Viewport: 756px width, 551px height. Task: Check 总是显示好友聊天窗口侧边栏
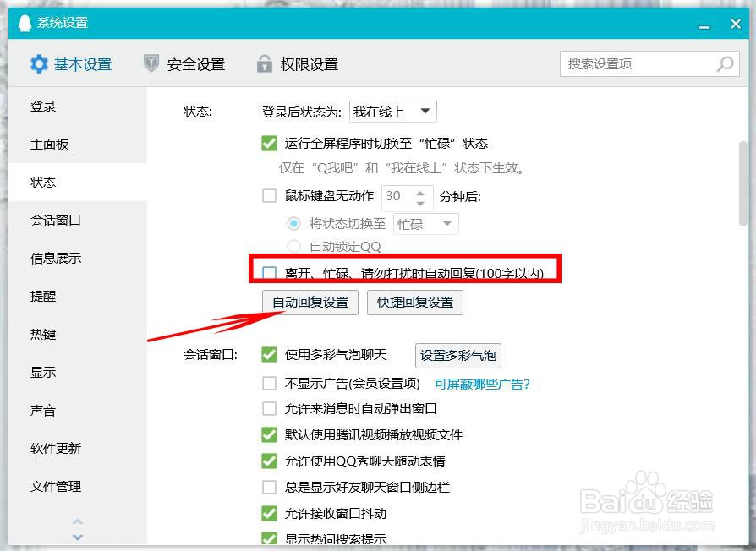(x=269, y=487)
